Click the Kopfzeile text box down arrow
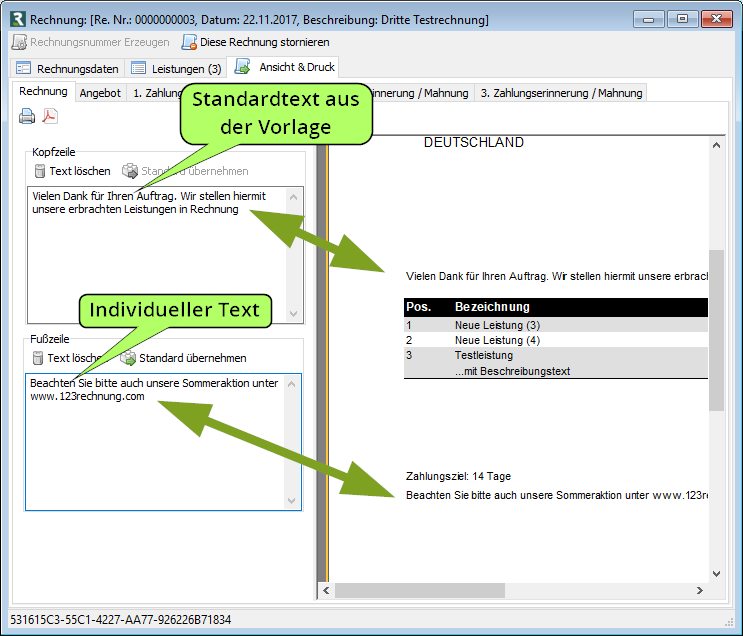This screenshot has height=636, width=743. click(x=293, y=313)
